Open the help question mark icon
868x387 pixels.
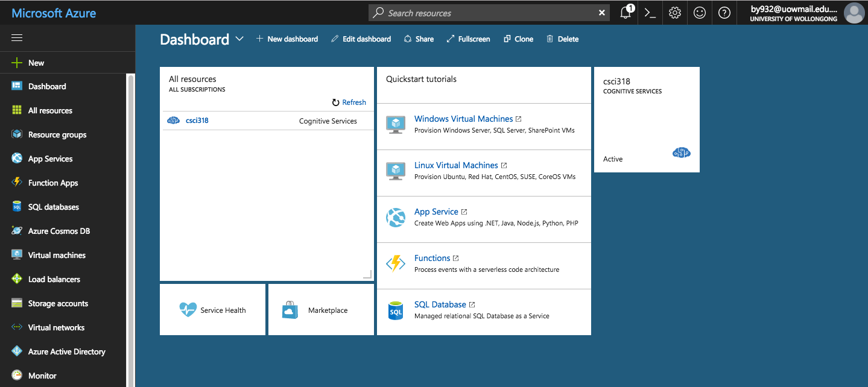(724, 13)
